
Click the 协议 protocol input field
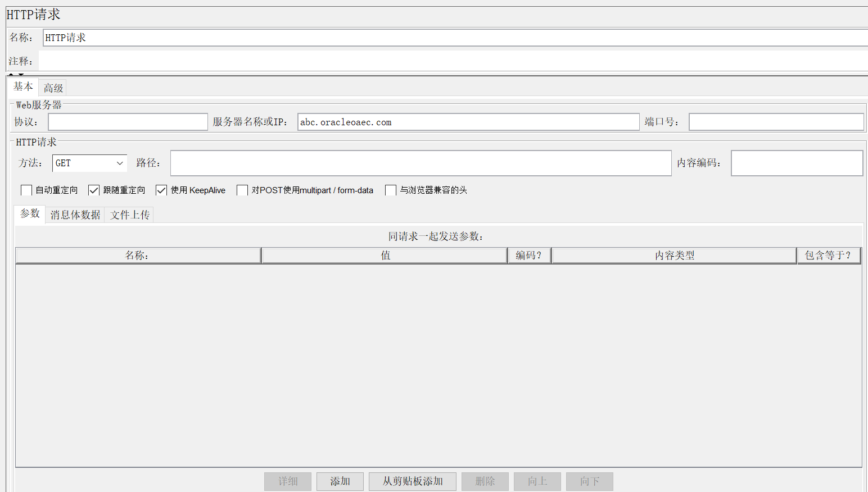128,122
